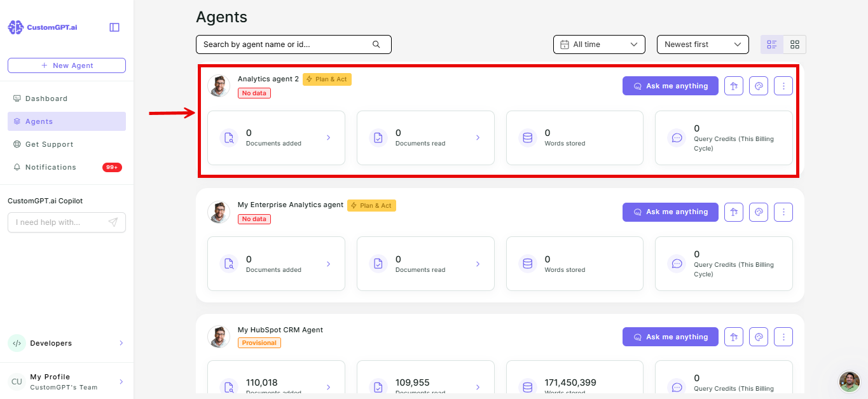Image resolution: width=868 pixels, height=399 pixels.
Task: Click crane build icon for Analytics agent 2
Action: coord(734,86)
